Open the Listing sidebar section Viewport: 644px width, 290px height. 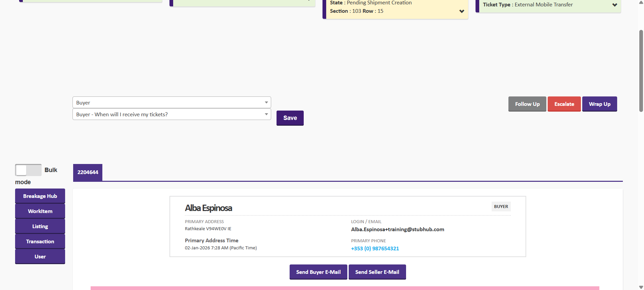pos(40,226)
